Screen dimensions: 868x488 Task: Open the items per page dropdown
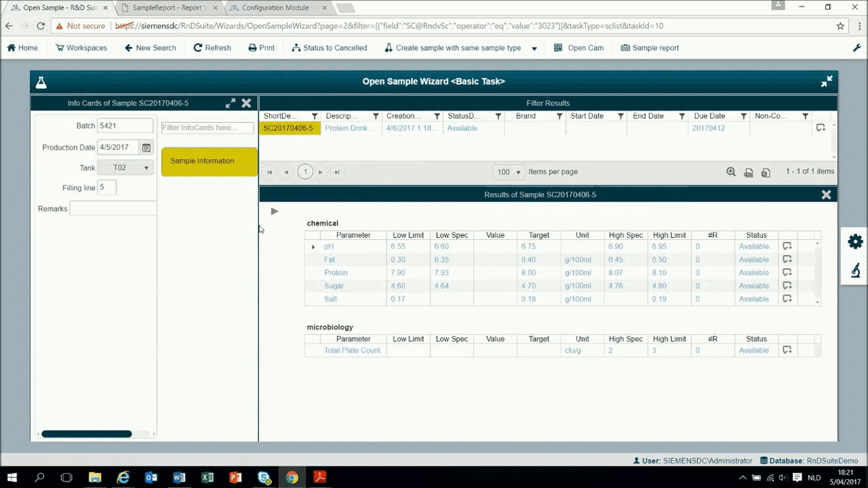511,172
